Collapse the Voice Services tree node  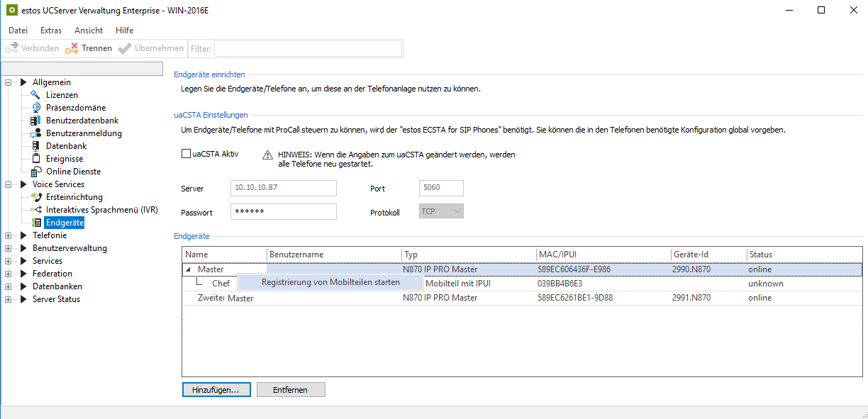point(9,184)
